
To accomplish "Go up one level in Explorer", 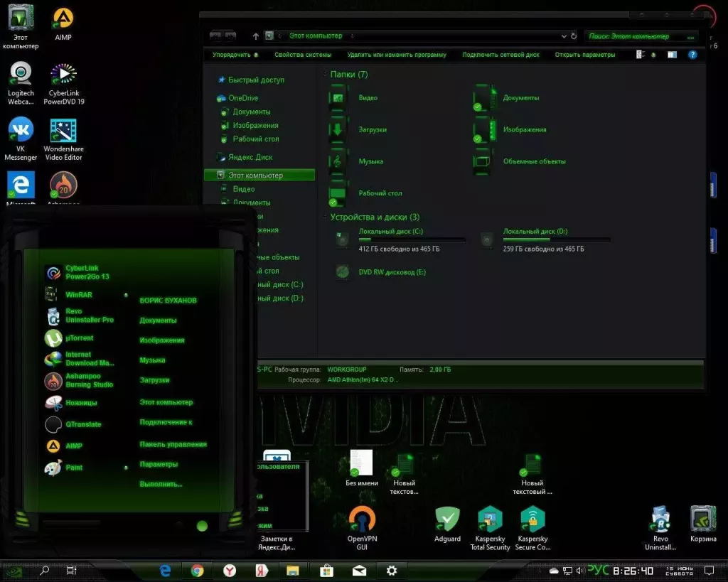I will (255, 36).
